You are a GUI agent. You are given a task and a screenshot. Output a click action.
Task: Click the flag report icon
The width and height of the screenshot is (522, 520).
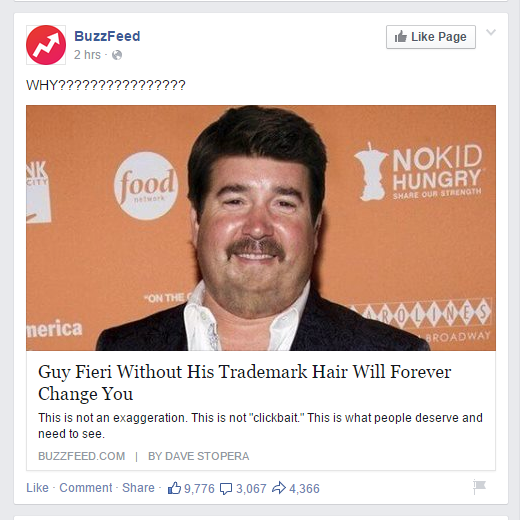[479, 487]
